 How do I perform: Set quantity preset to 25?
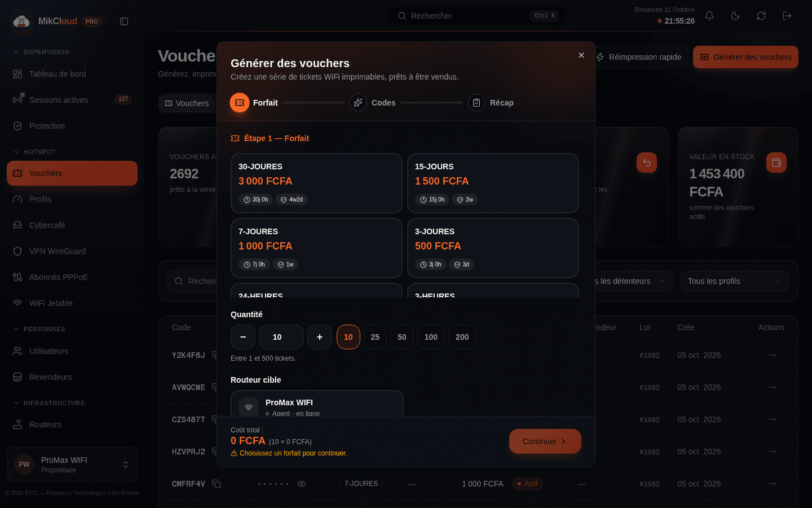coord(375,337)
